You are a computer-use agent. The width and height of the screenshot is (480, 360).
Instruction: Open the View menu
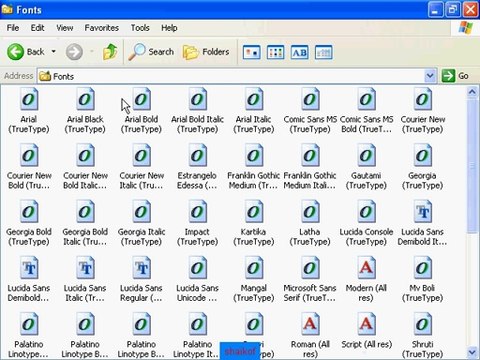click(65, 28)
